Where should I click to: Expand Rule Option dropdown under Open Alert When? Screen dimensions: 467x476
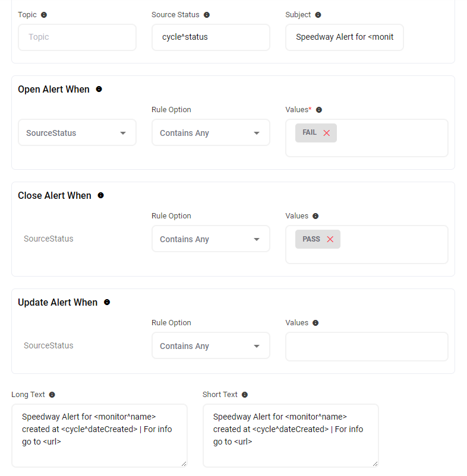coord(210,133)
